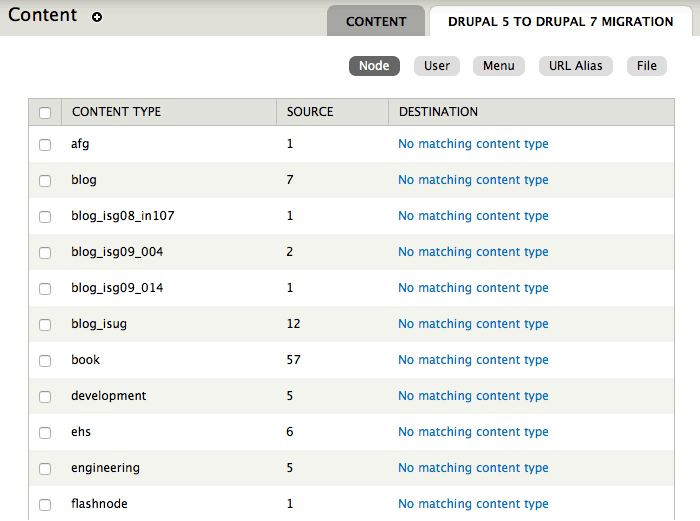The height and width of the screenshot is (521, 700).
Task: Click the development content type name
Action: click(x=108, y=396)
